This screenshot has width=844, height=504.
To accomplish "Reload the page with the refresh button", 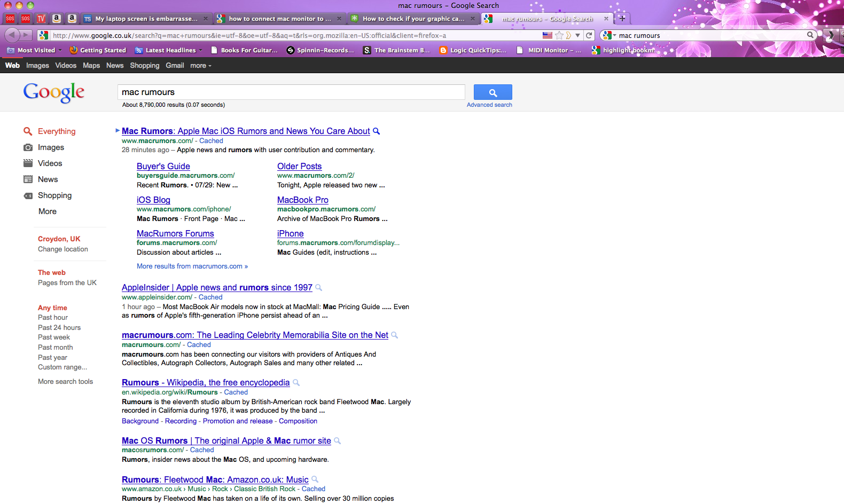I will (589, 35).
